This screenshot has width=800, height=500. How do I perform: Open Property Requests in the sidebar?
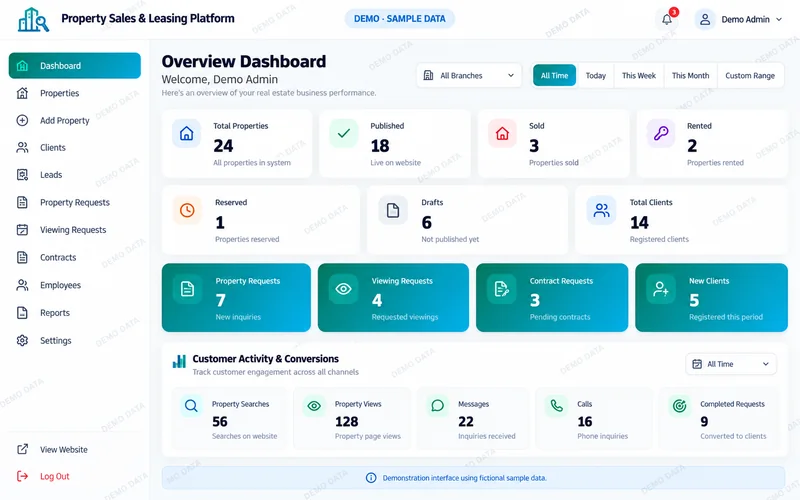[x=74, y=203]
